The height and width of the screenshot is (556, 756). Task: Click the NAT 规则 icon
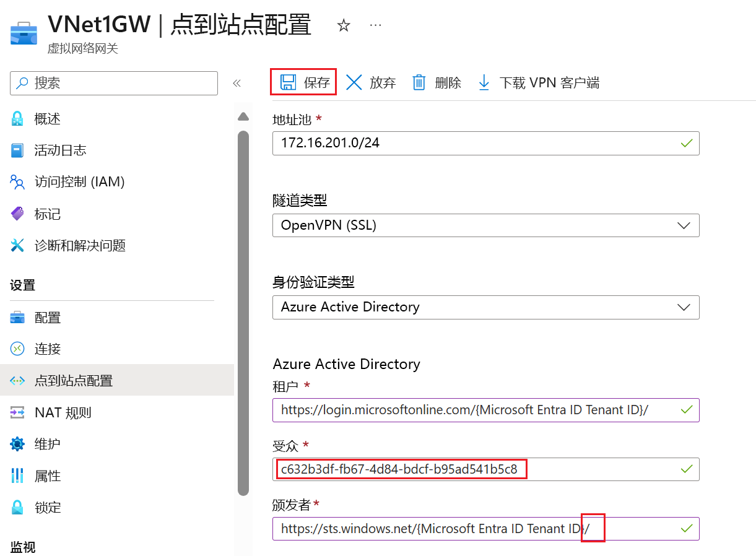(x=17, y=412)
